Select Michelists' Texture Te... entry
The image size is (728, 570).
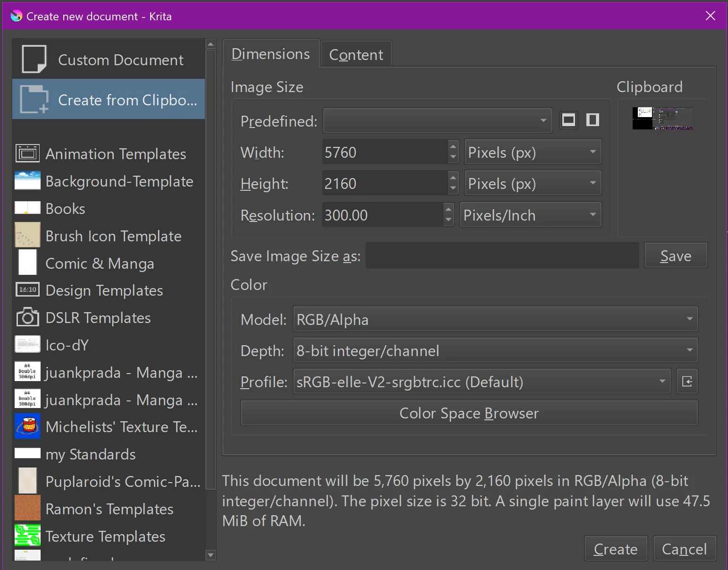click(x=109, y=426)
